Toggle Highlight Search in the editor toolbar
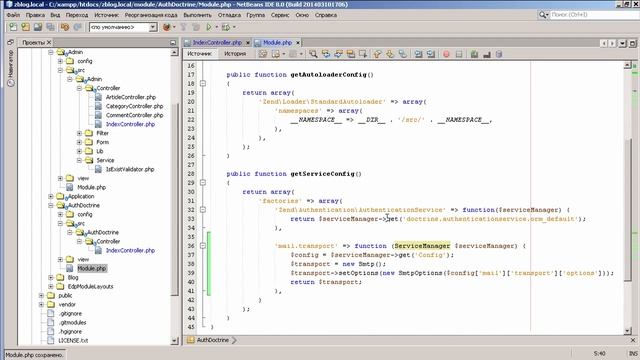Image resolution: width=640 pixels, height=360 pixels. [x=351, y=54]
